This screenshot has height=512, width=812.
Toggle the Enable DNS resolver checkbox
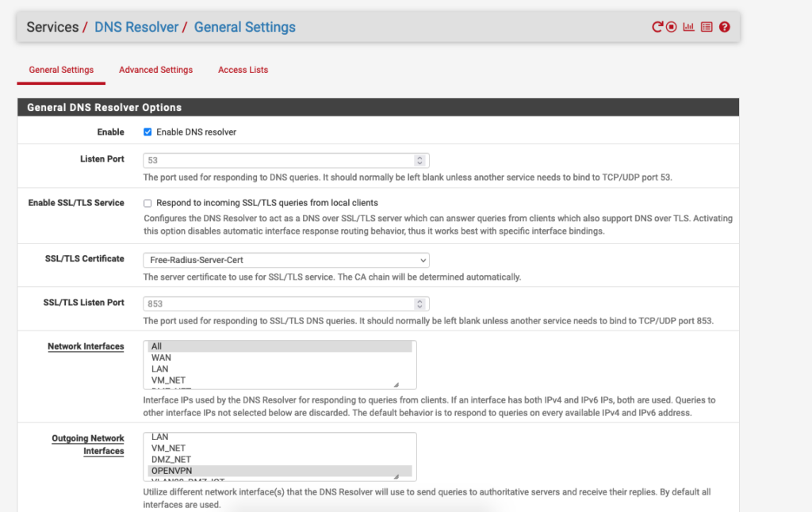click(x=147, y=132)
